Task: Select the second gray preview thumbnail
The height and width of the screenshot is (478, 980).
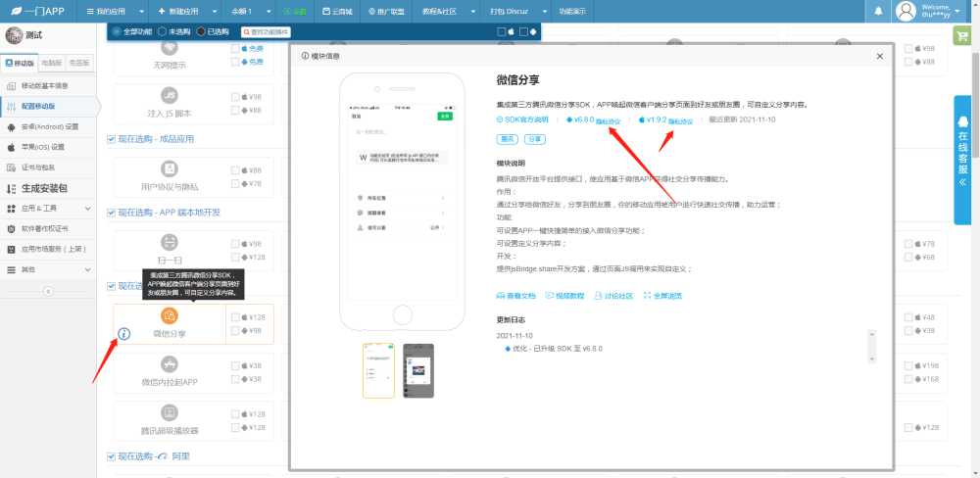Action: [418, 370]
